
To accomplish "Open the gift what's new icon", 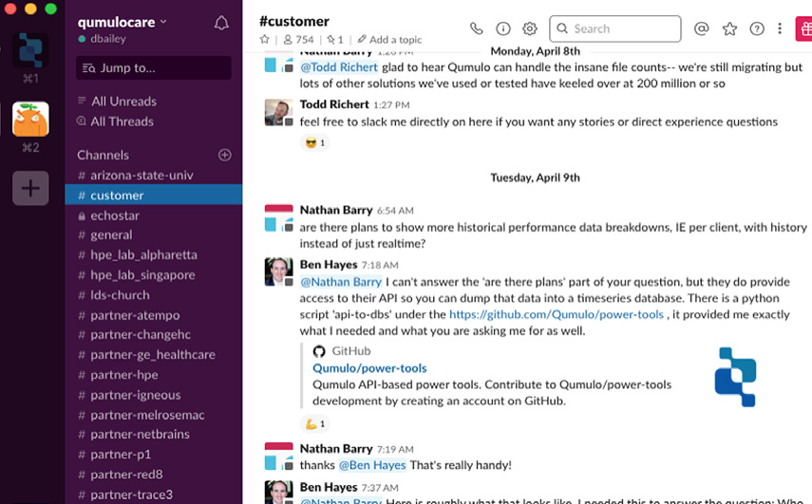I will (804, 29).
